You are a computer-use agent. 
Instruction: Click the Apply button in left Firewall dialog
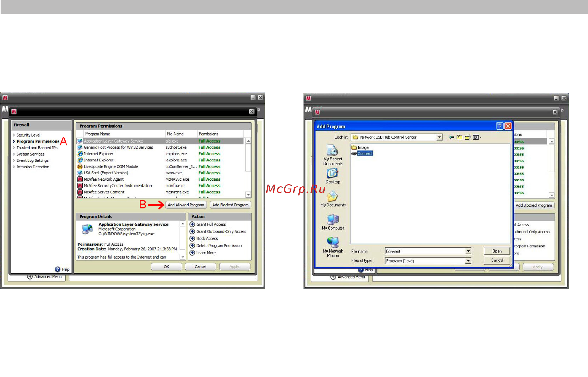pos(234,267)
